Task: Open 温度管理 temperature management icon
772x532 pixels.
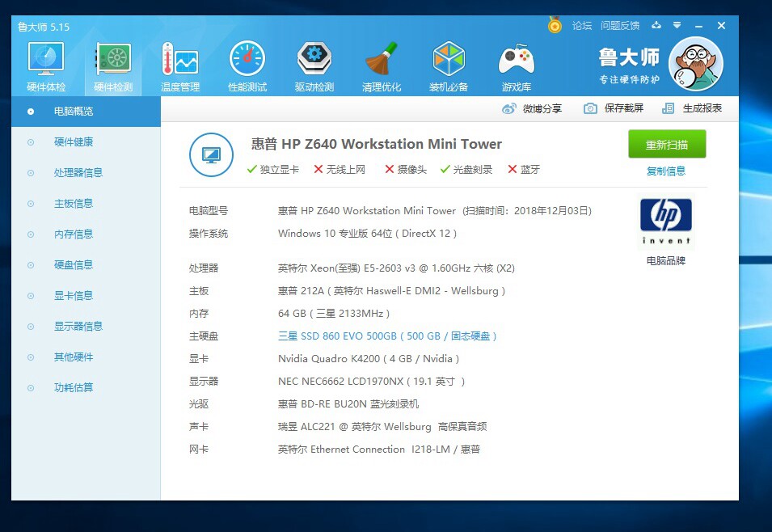Action: click(180, 67)
